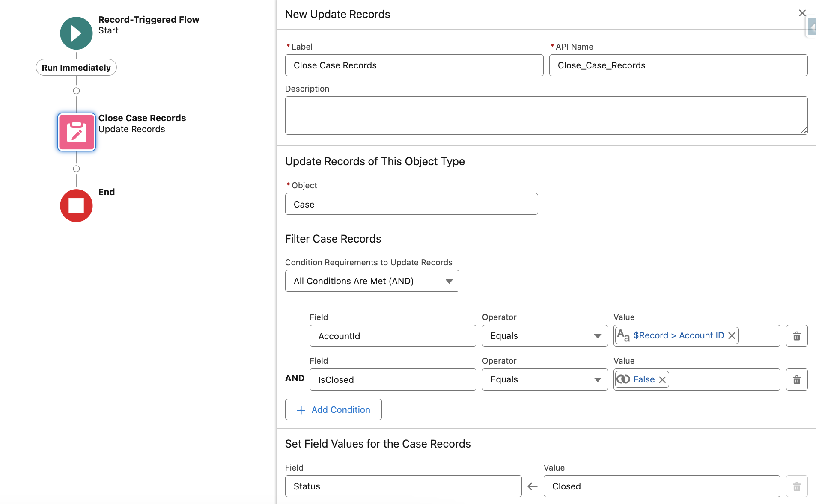816x504 pixels.
Task: Delete the IsClosed filter condition
Action: 796,379
